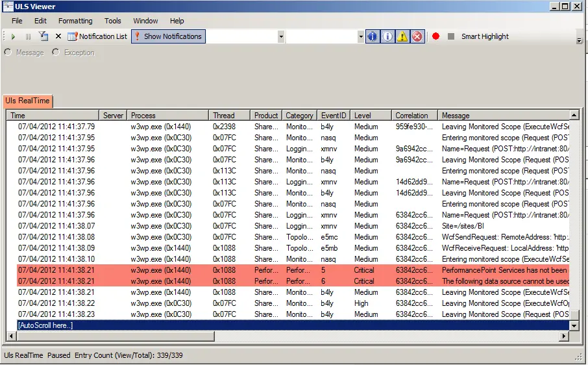Click the pause tracing icon

pos(28,37)
